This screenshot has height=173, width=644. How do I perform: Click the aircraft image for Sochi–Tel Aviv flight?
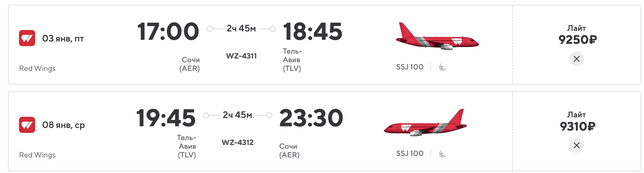[x=437, y=36]
